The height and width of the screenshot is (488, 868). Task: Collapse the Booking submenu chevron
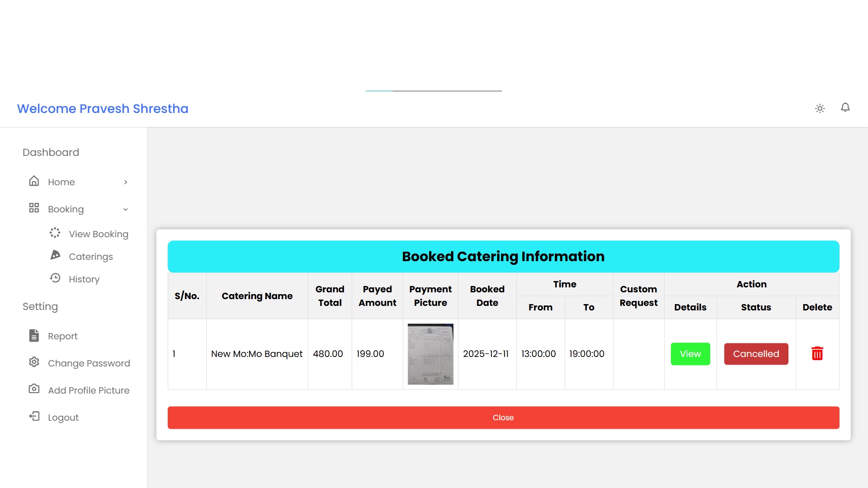(x=126, y=209)
